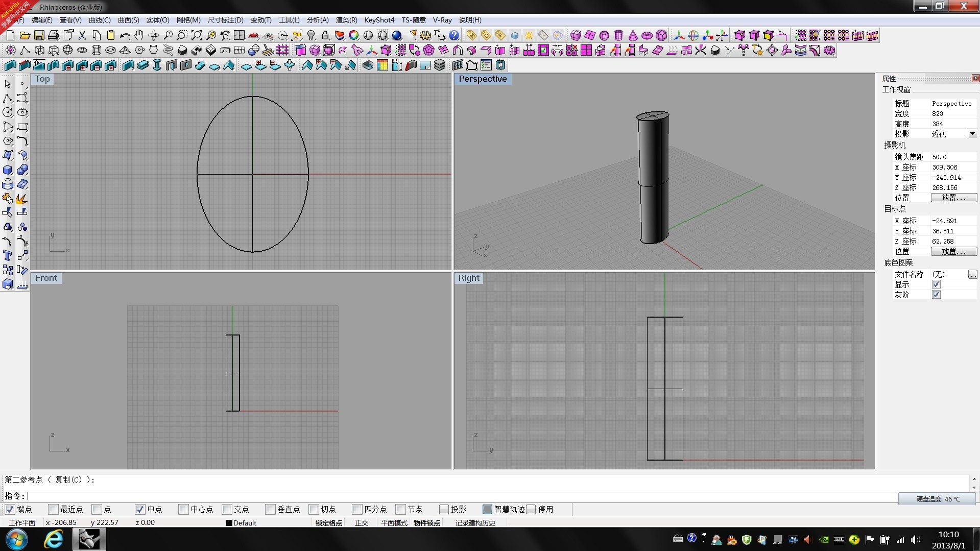Toggle the 四分点 (Quad) osnap checkbox
The width and height of the screenshot is (980, 551).
(x=357, y=509)
